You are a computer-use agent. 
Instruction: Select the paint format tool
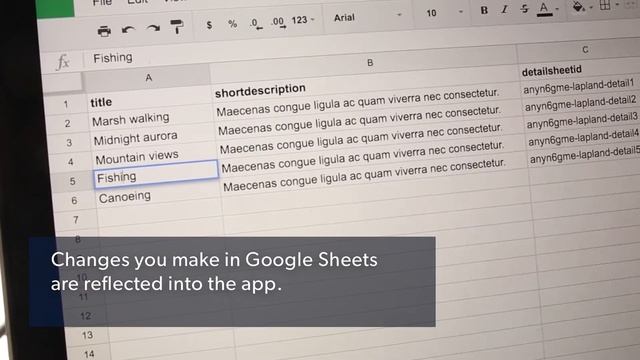pyautogui.click(x=177, y=27)
